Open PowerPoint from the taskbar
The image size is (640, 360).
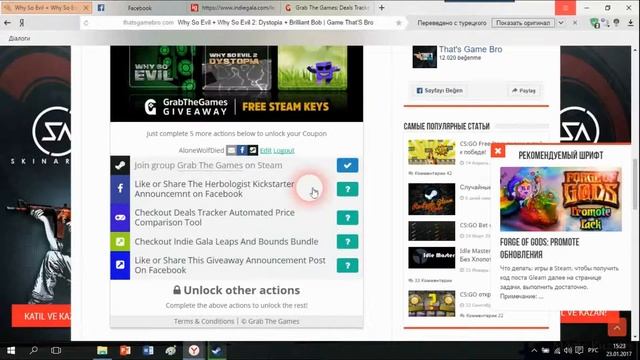click(125, 351)
